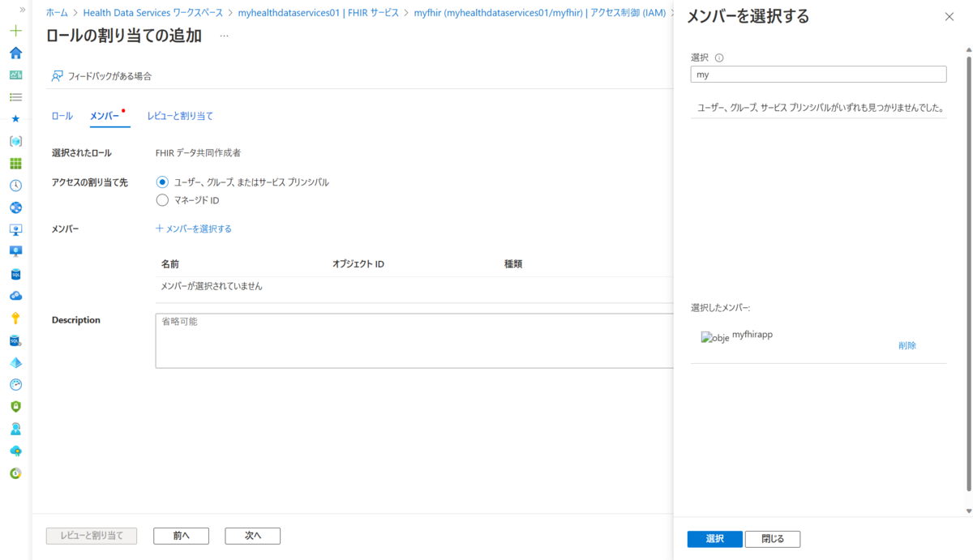
Task: Focus the member search field containing 'my'
Action: (818, 74)
